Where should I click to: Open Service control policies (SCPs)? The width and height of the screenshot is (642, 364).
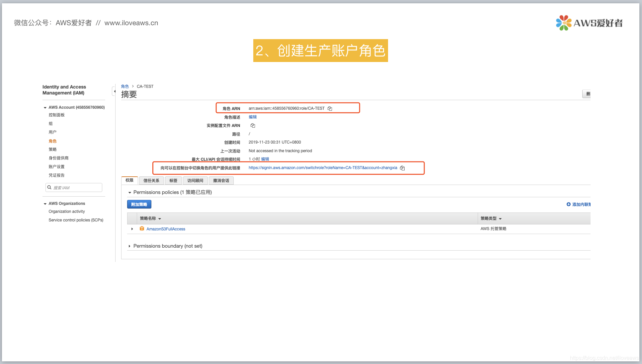(x=76, y=220)
